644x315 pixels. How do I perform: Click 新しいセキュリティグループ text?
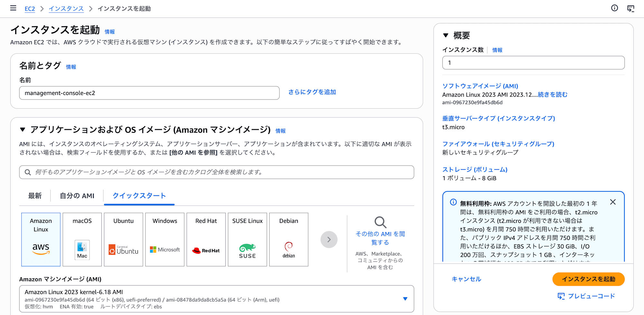[x=480, y=152]
